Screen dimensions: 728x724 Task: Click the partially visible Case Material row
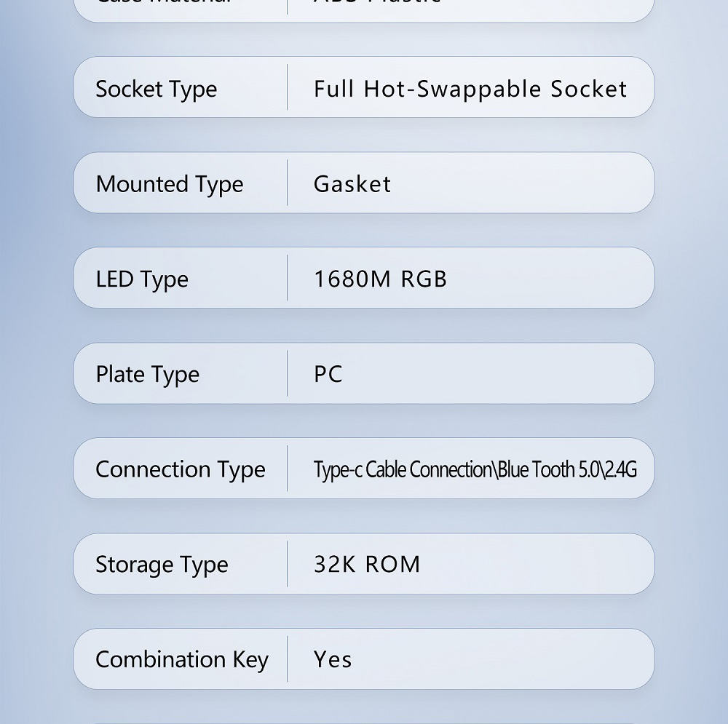click(x=364, y=9)
